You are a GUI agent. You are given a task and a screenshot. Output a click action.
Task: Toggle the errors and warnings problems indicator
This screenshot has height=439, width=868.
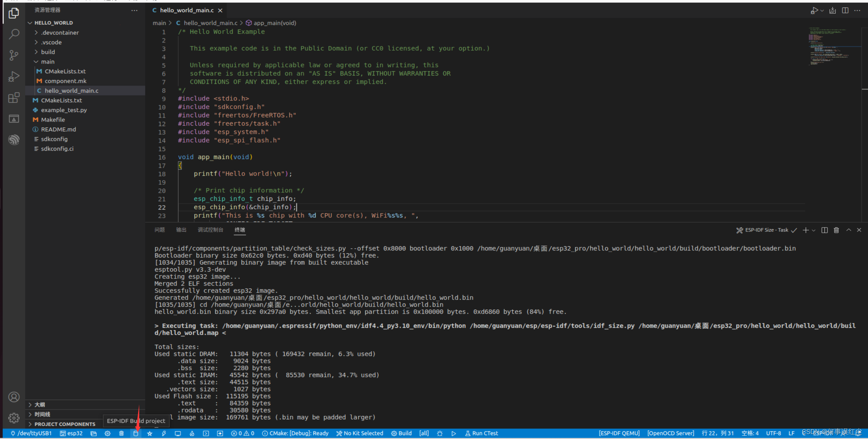(x=243, y=433)
